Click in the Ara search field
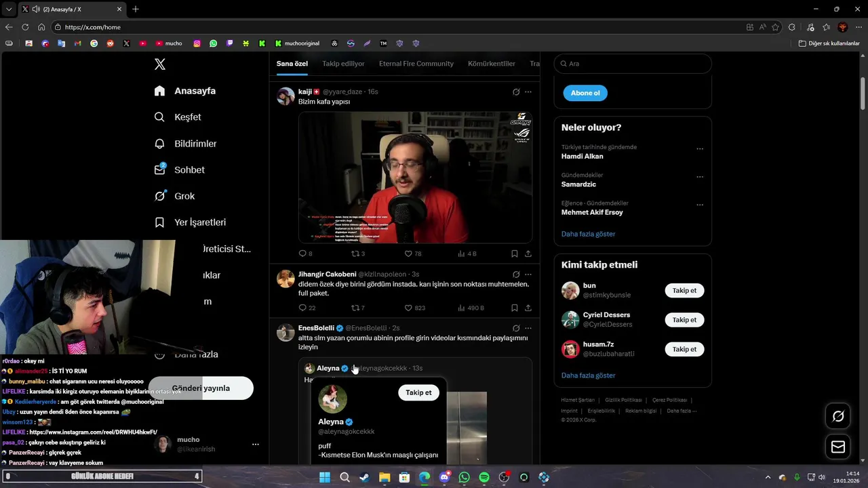Screen dimensions: 868x488 pos(633,64)
